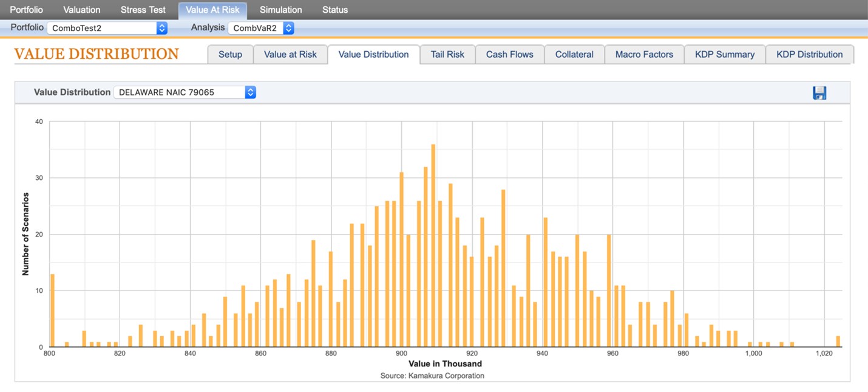View the Cash Flows tab
Image resolution: width=868 pixels, height=392 pixels.
click(x=509, y=54)
